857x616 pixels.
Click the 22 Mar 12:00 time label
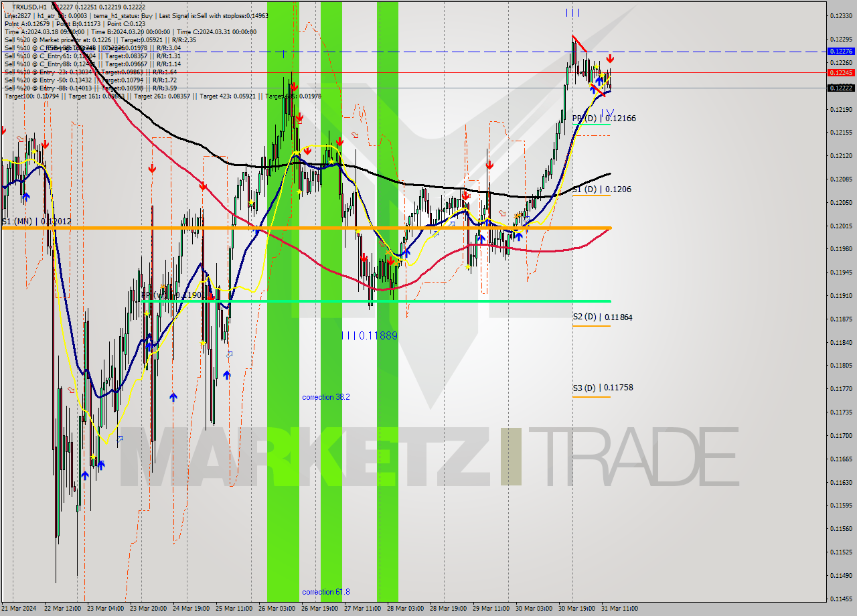tap(62, 609)
